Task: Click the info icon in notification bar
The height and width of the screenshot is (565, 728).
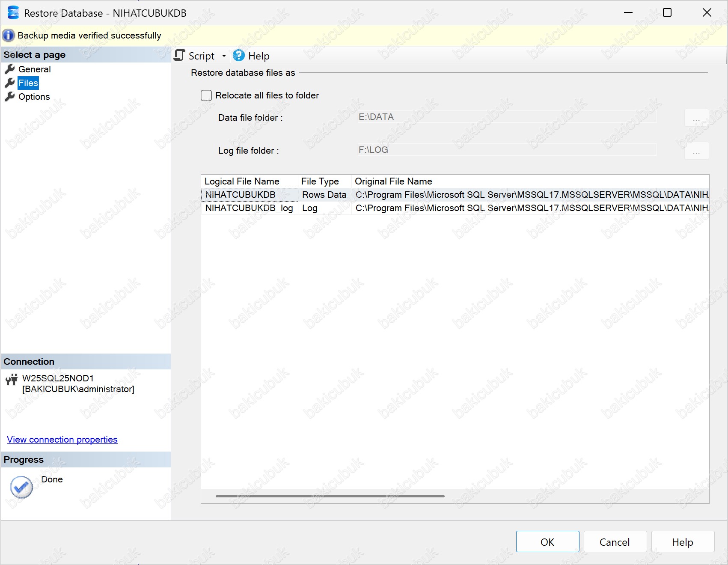Action: (x=9, y=36)
